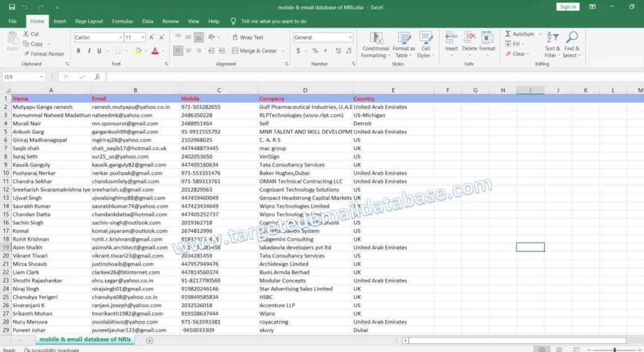
Task: Switch to the Data tab
Action: click(147, 21)
